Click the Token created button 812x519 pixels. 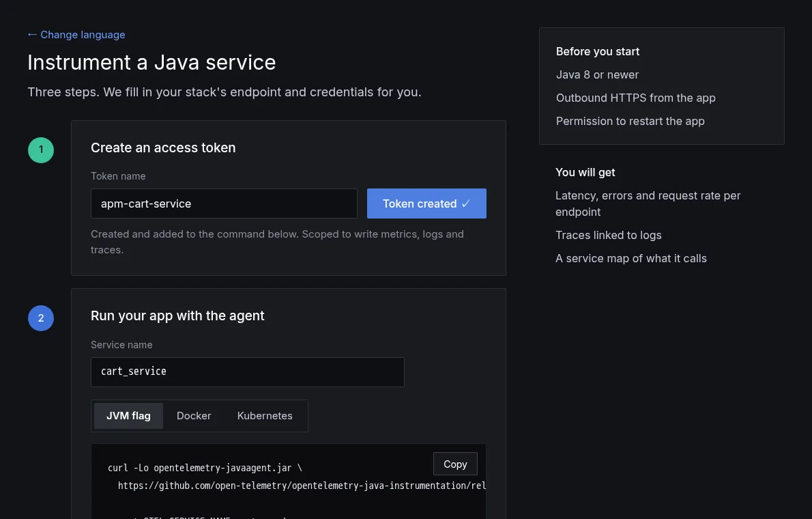coord(426,204)
